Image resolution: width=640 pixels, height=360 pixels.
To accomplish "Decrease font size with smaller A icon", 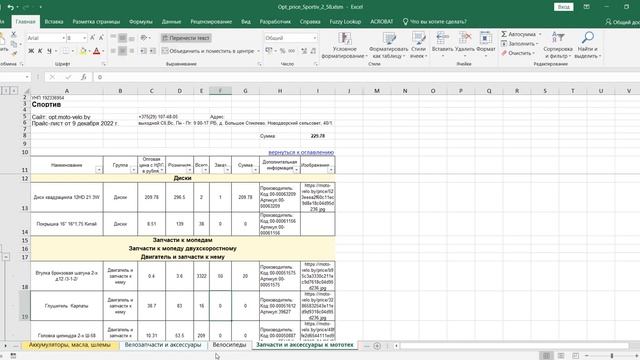I will point(101,38).
